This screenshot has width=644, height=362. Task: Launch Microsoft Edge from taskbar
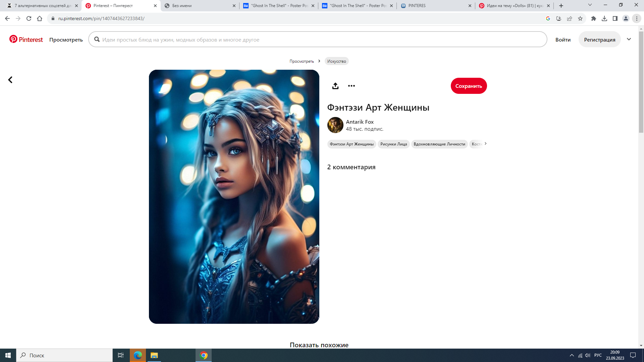(x=138, y=355)
